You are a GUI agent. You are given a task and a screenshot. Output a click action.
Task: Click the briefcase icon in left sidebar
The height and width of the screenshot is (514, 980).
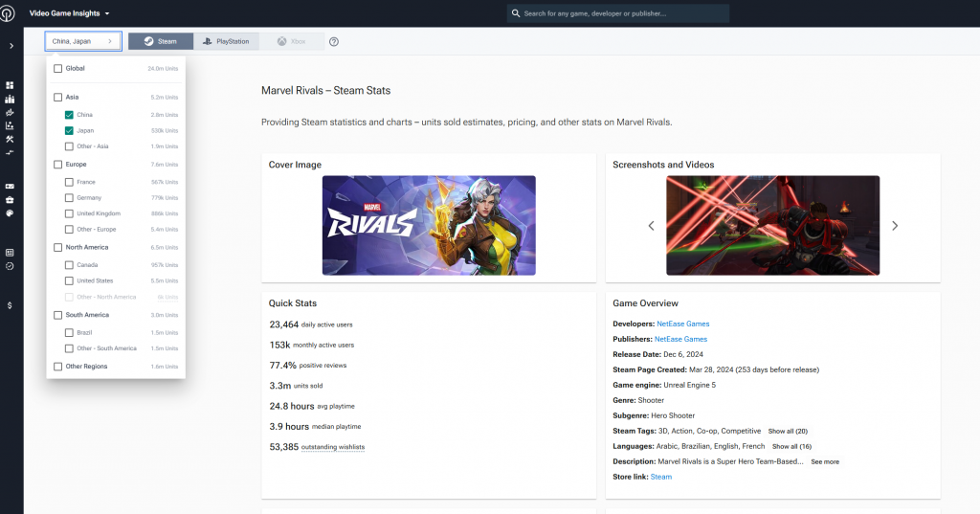10,199
